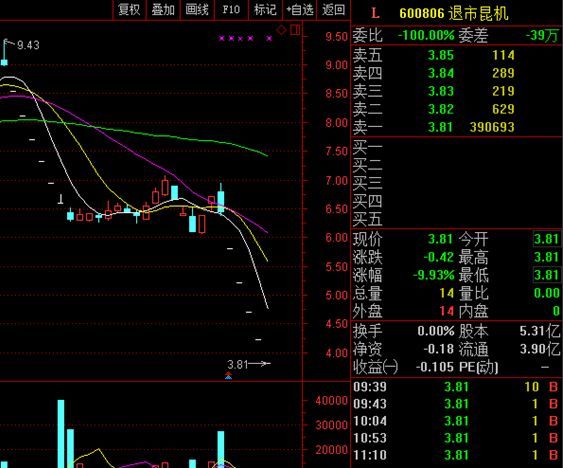Click the first purple star marker

[x=222, y=38]
